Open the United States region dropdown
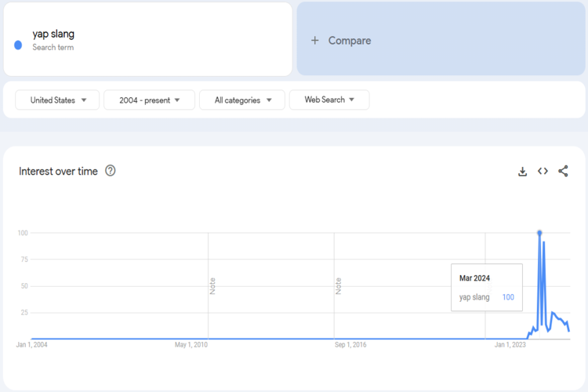 (x=57, y=100)
